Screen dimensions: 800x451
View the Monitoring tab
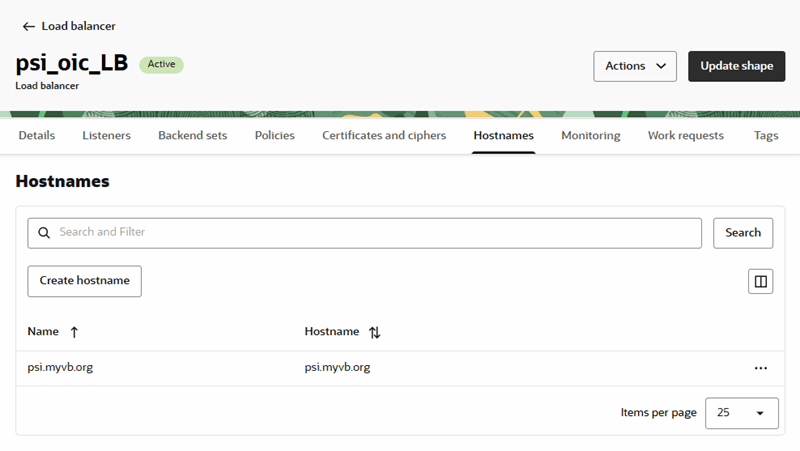pos(590,136)
